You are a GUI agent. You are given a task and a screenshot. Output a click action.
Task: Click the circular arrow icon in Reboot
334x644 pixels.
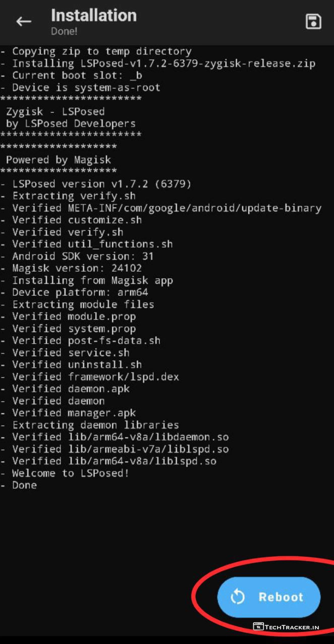[237, 597]
